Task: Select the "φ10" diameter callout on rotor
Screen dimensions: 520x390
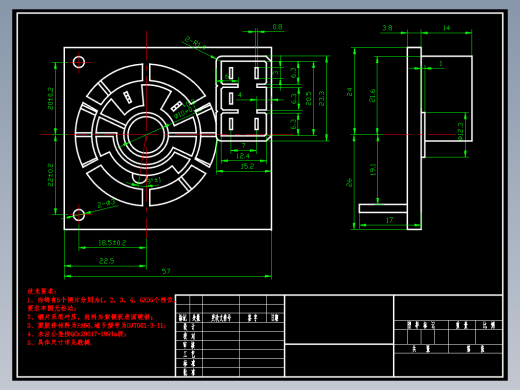Action: [x=184, y=109]
